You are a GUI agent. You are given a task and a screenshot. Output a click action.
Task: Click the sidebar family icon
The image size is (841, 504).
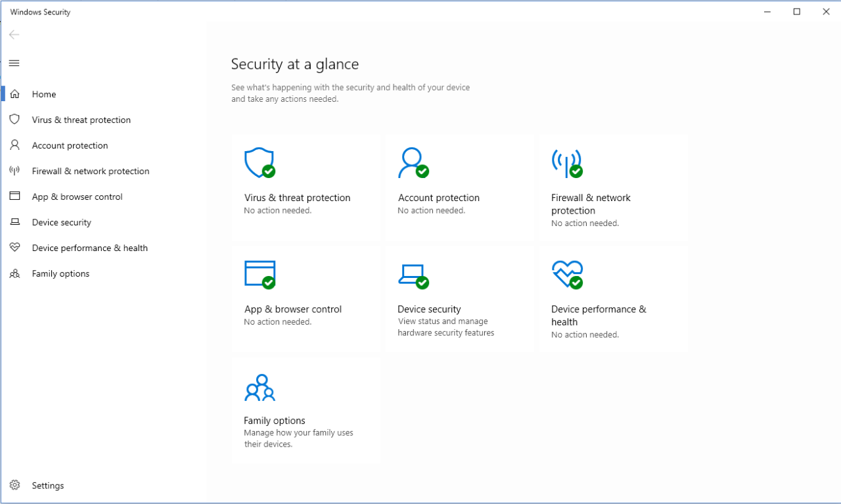coord(14,273)
